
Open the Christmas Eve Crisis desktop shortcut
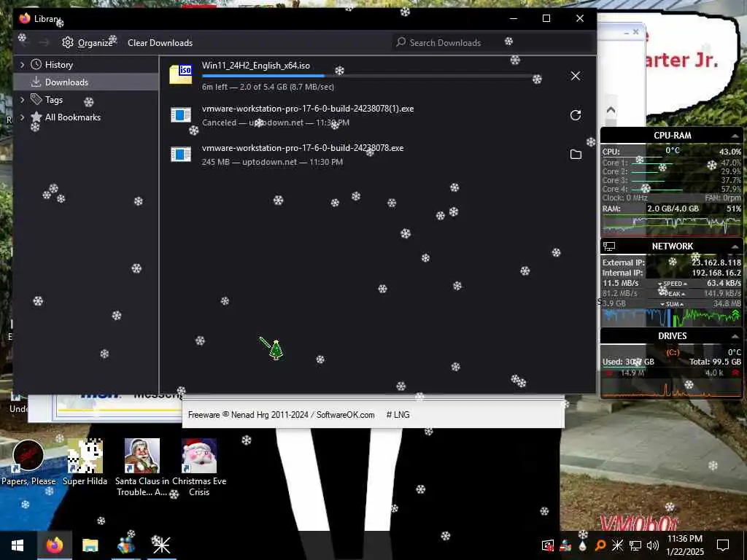tap(199, 467)
